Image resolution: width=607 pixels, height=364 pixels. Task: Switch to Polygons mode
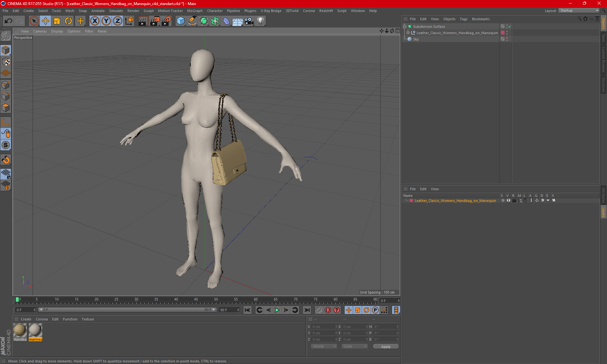pyautogui.click(x=6, y=108)
